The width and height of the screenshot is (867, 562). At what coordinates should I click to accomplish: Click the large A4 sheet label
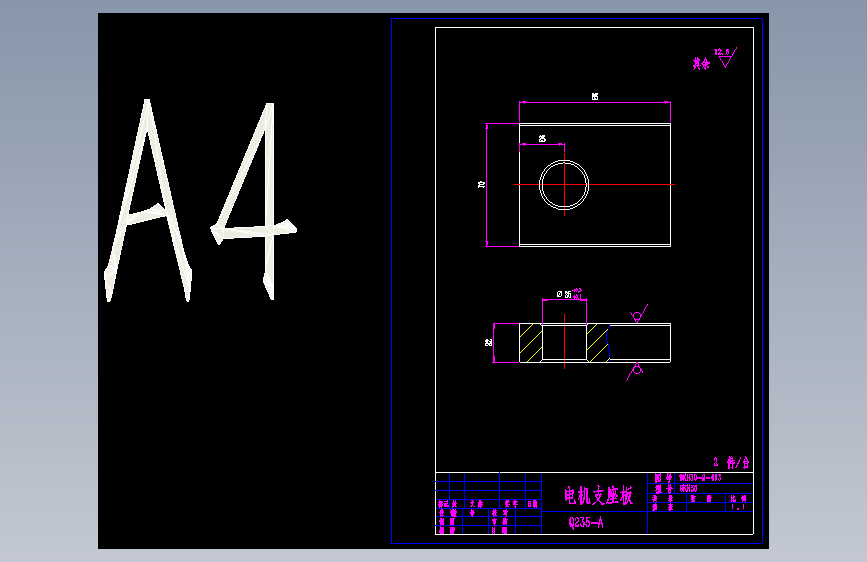point(200,200)
